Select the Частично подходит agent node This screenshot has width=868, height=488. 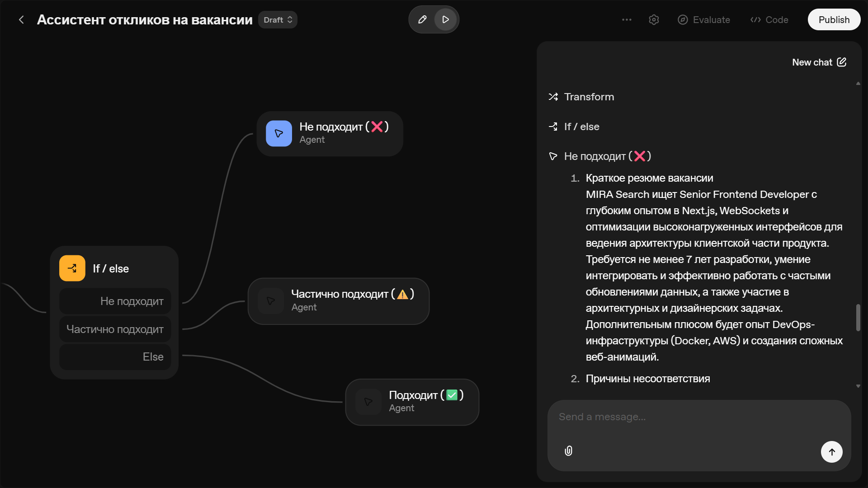(338, 301)
